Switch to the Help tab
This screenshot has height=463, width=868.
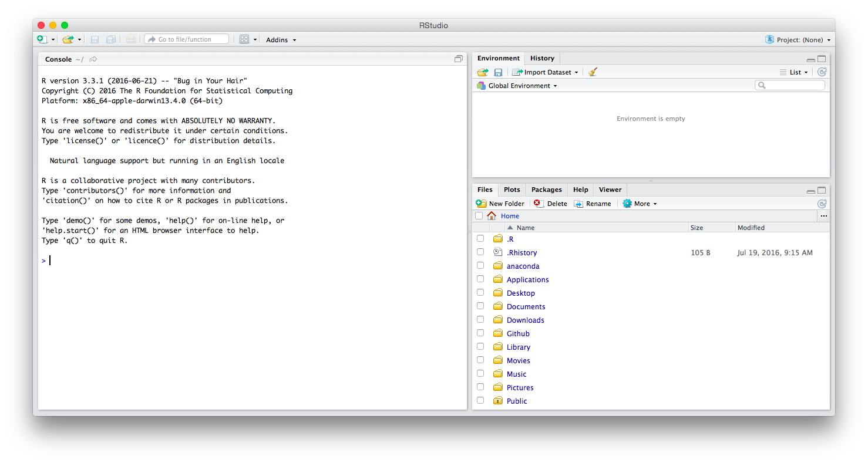coord(581,190)
